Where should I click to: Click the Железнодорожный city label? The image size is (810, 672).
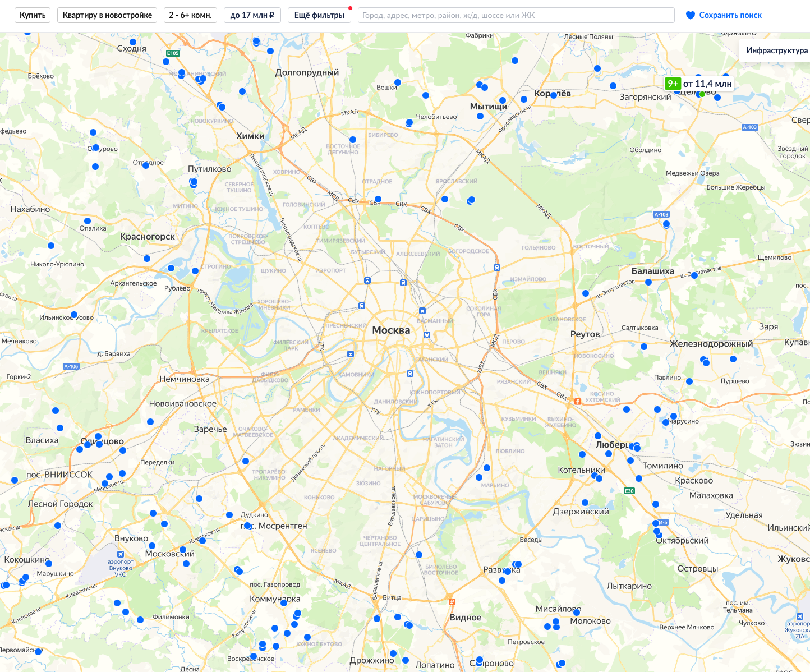click(711, 343)
